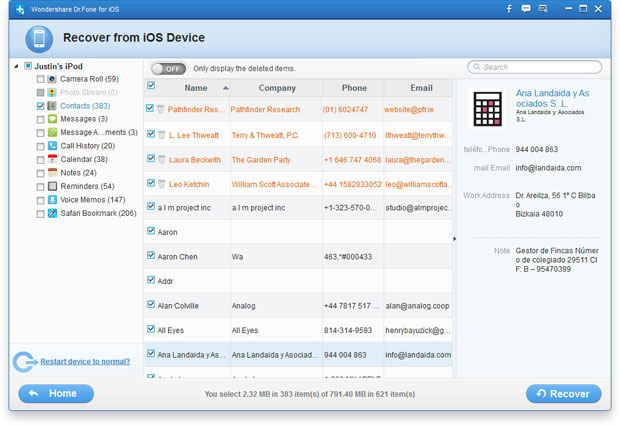Click the Wondershare Dr.Fone app logo
This screenshot has height=425, width=620.
coord(20,9)
